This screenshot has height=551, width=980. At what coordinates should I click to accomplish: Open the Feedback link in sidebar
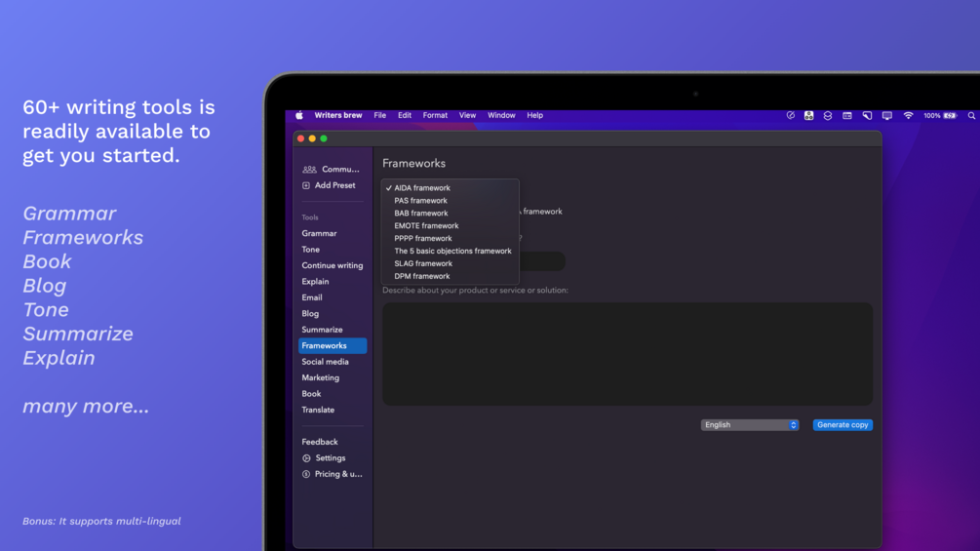320,442
